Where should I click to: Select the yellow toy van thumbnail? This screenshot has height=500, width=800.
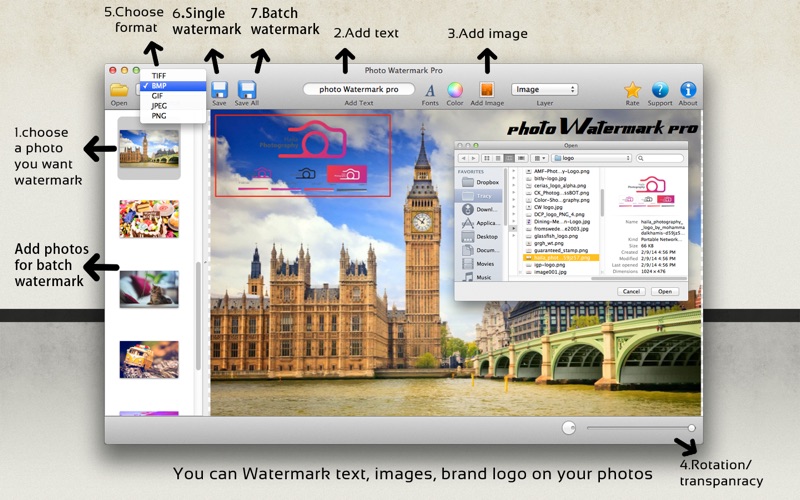[x=149, y=360]
